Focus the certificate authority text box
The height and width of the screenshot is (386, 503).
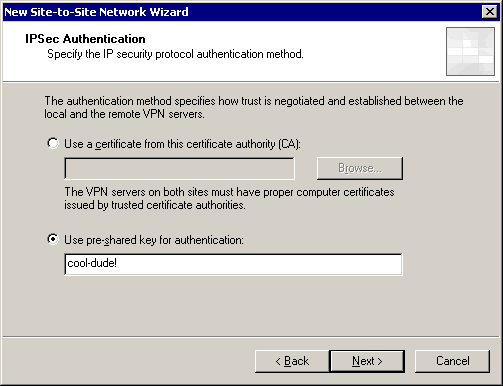pos(179,168)
